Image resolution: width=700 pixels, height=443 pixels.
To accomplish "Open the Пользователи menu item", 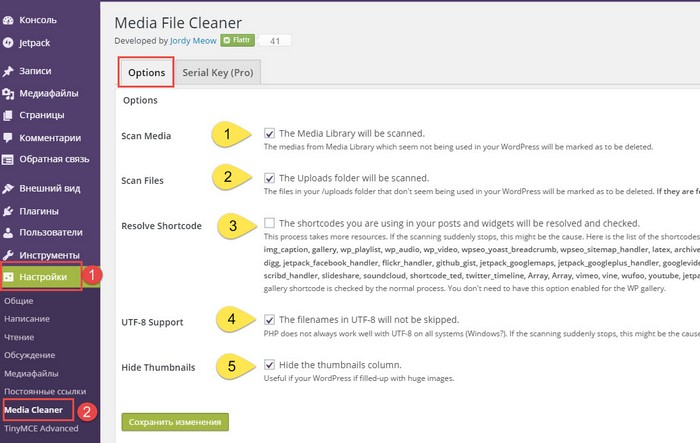I will (x=51, y=233).
